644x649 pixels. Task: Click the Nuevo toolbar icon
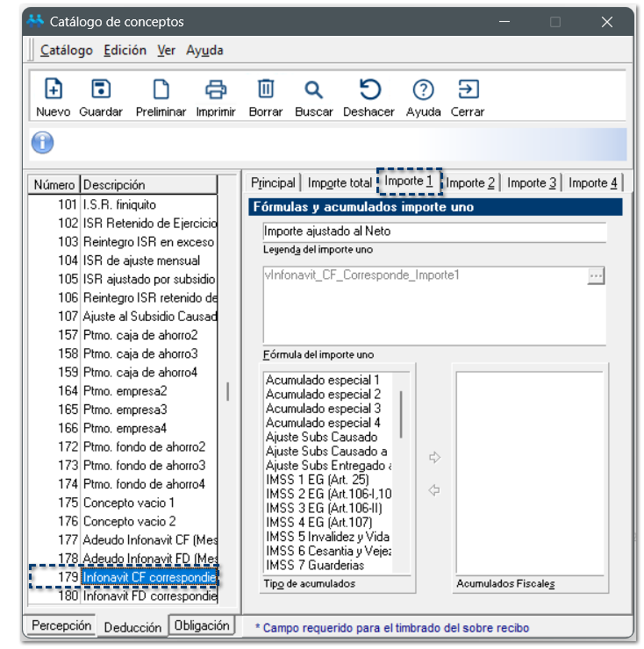(x=54, y=89)
